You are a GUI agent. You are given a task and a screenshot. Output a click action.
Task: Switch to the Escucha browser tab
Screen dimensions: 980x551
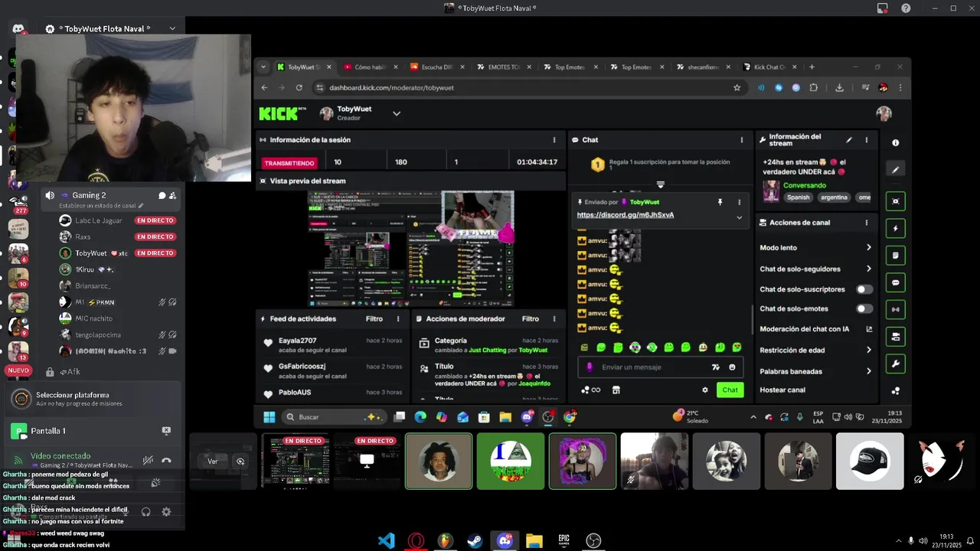(436, 67)
